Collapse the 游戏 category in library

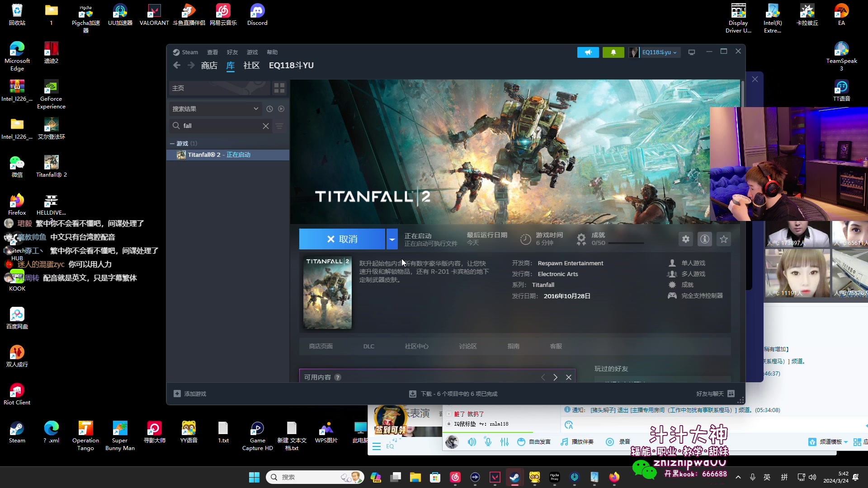click(172, 144)
